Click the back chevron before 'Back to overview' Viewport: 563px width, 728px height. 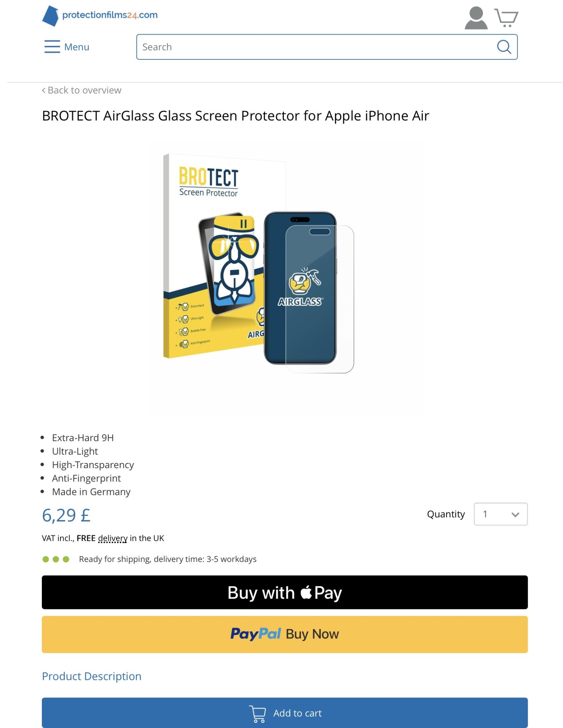click(x=44, y=90)
